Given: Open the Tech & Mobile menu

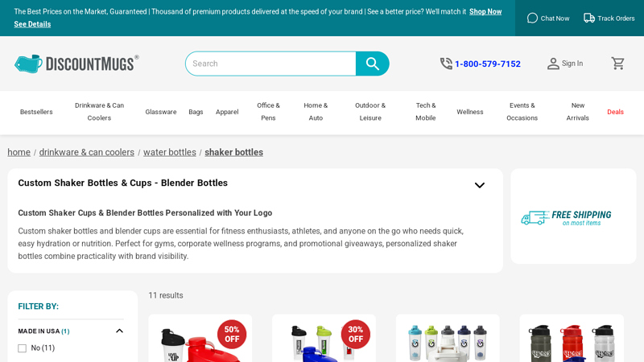Looking at the screenshot, I should pos(426,112).
